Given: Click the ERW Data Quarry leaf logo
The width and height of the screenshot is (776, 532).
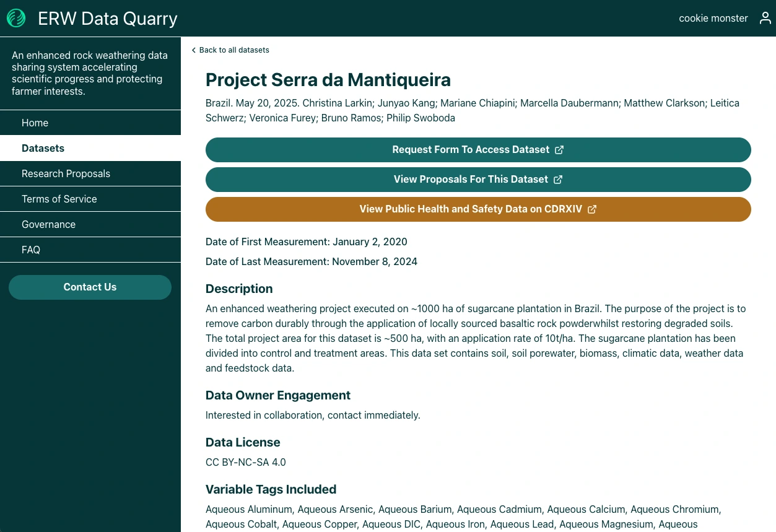Looking at the screenshot, I should point(16,18).
